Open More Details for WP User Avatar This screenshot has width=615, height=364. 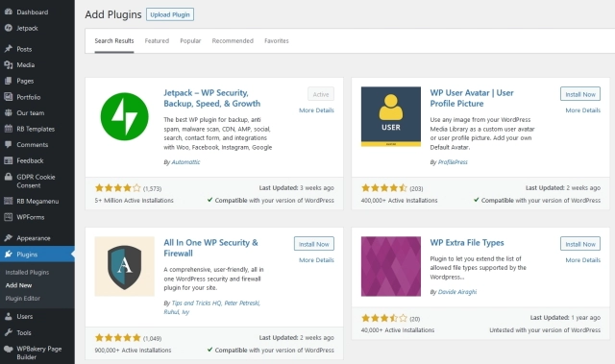(583, 110)
